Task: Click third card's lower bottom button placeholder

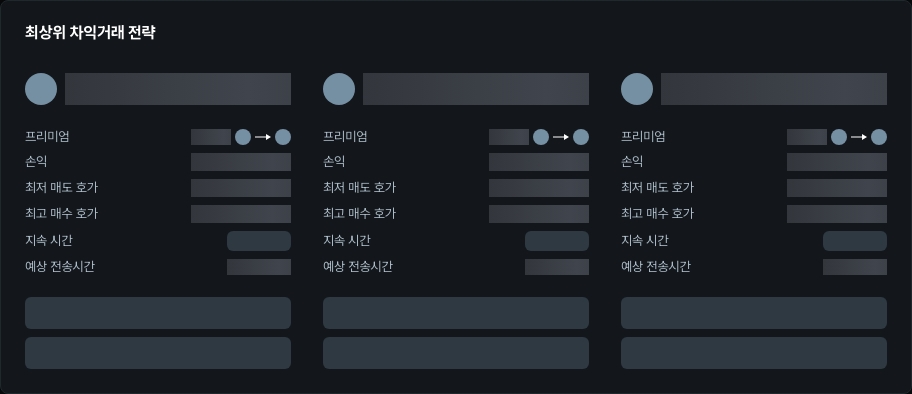Action: (754, 353)
